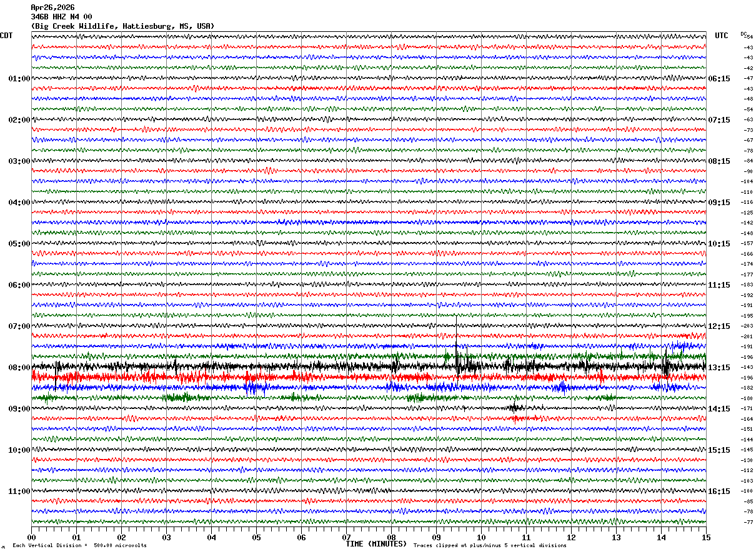This screenshot has width=756, height=554.
Task: Click the 13:15 UTC time label
Action: pyautogui.click(x=719, y=368)
